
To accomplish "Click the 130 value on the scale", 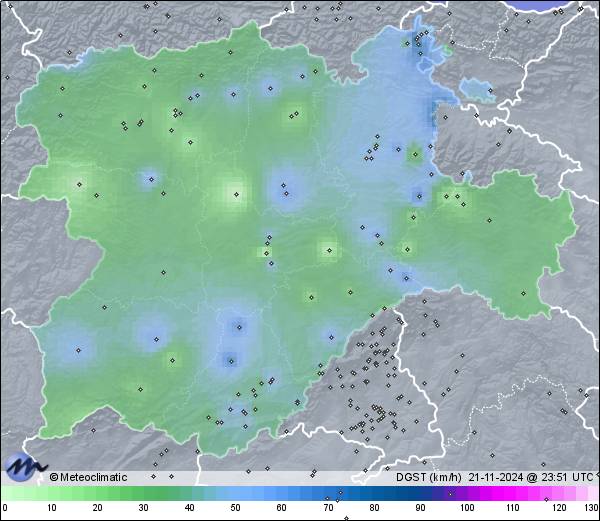I will 591,508.
